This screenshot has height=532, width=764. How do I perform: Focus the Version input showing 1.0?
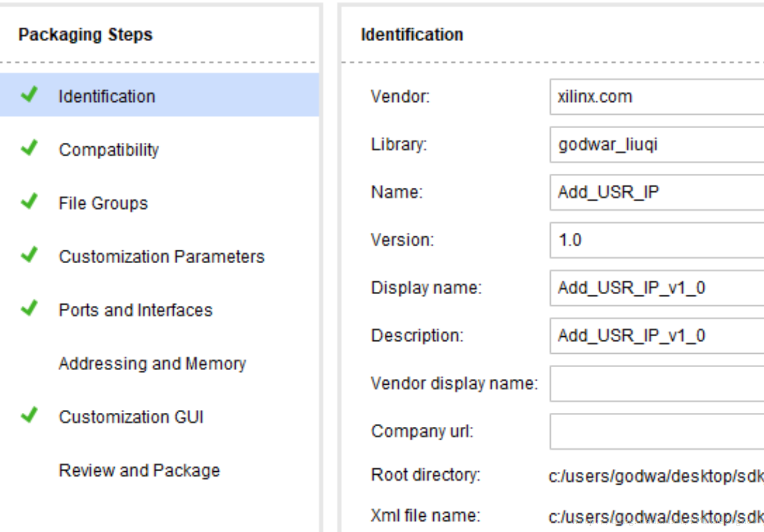pos(656,240)
